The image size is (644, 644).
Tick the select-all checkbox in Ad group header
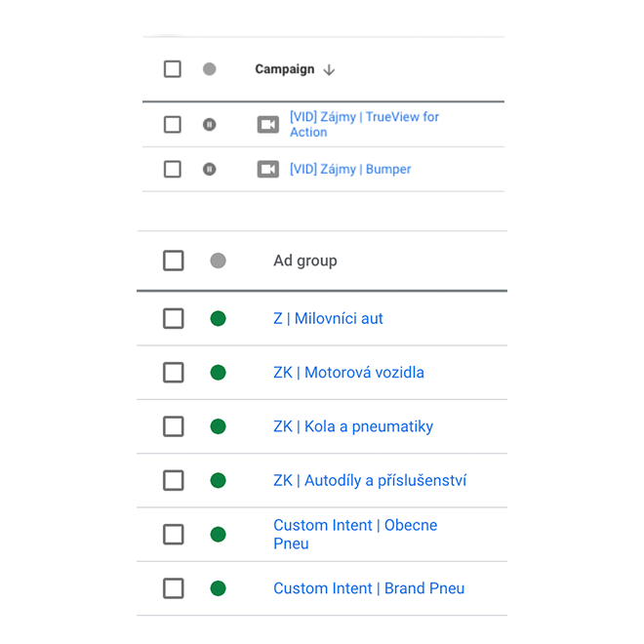coord(174,261)
